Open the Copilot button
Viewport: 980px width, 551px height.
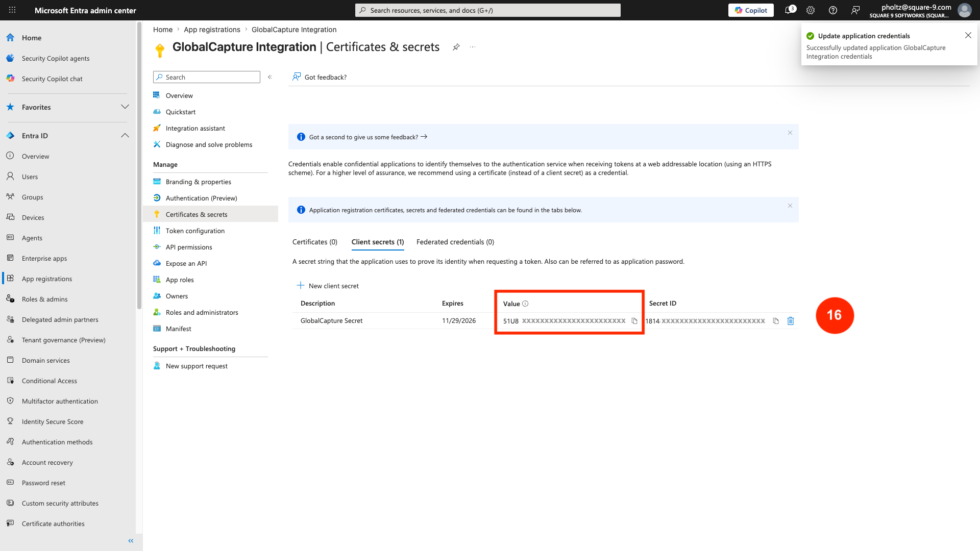(x=751, y=10)
